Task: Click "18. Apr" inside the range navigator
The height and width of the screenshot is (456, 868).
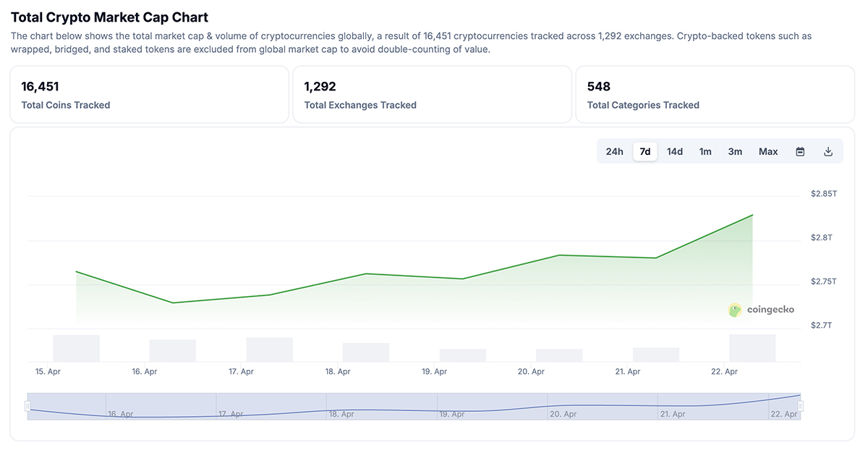Action: click(341, 414)
